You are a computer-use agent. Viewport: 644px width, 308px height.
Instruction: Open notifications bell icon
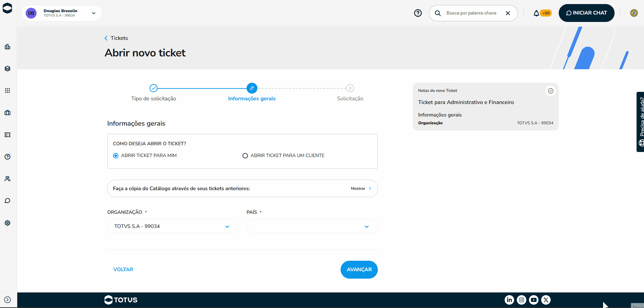point(536,13)
